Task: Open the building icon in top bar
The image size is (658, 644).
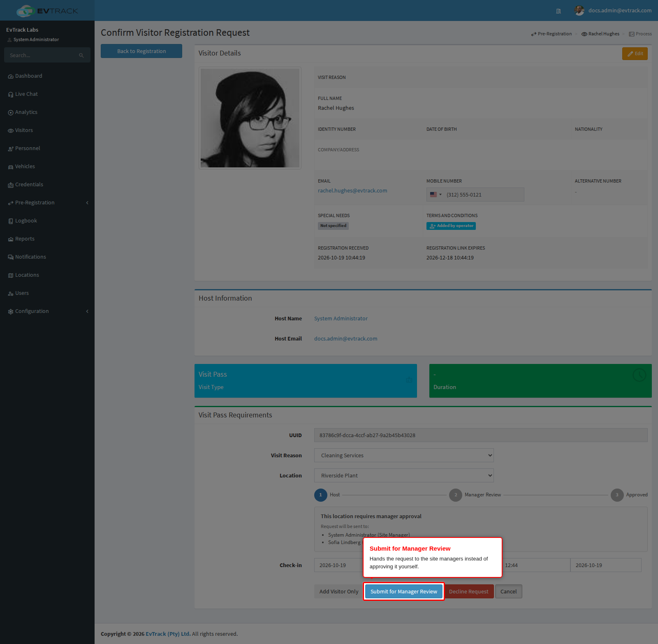Action: click(558, 11)
